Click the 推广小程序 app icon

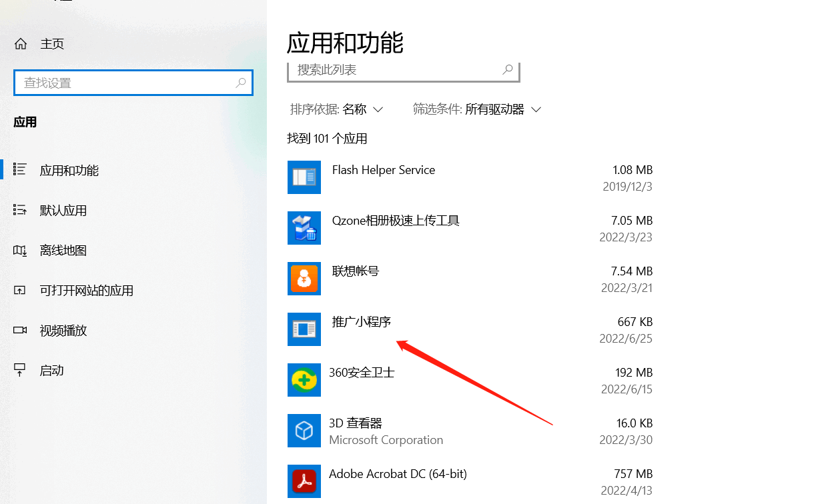tap(304, 329)
